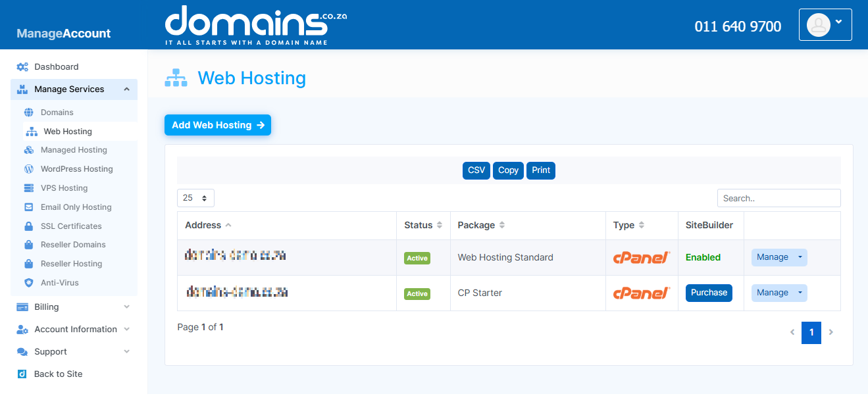The image size is (868, 398).
Task: Click inside the Search field
Action: (x=779, y=197)
